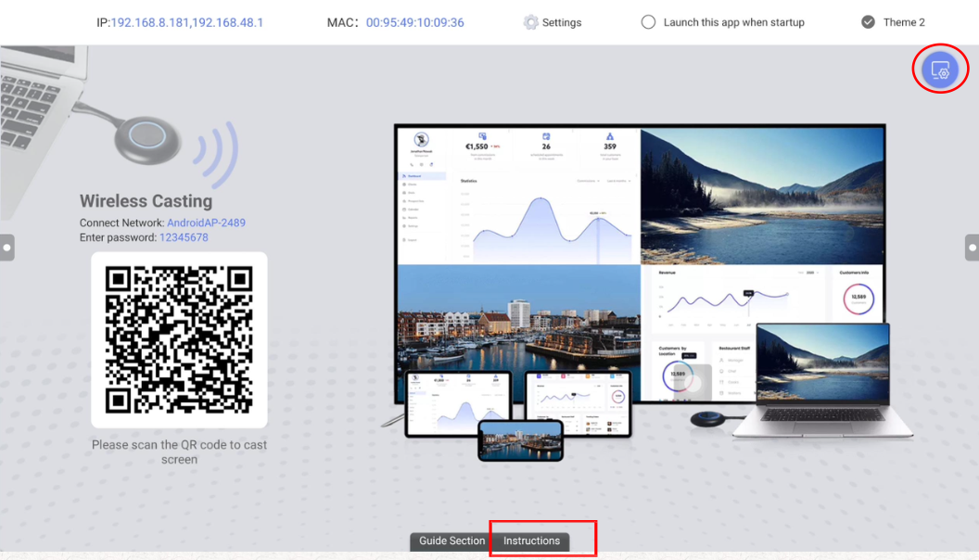Click the wireless dongle illustration
Viewport: 979px width, 560px height.
(147, 141)
